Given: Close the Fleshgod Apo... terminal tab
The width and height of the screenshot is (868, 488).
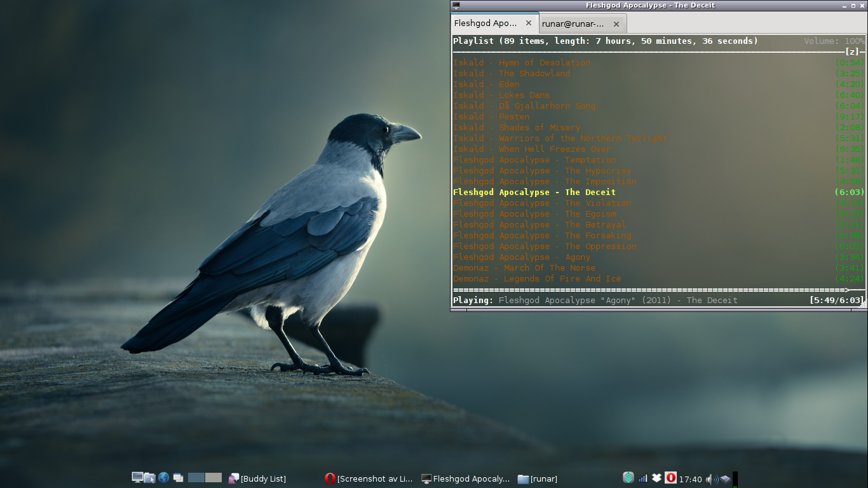Looking at the screenshot, I should [x=529, y=23].
